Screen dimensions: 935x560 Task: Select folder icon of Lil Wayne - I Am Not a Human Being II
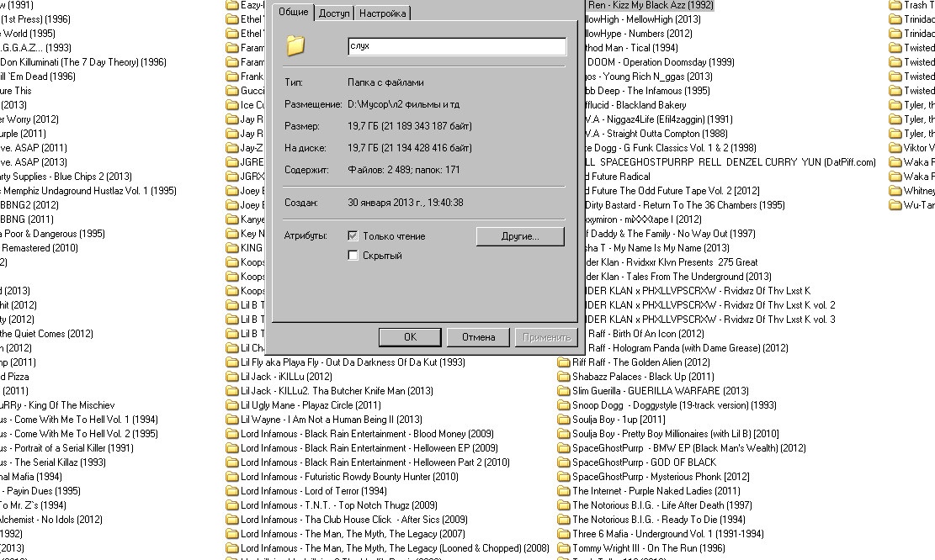pyautogui.click(x=232, y=420)
